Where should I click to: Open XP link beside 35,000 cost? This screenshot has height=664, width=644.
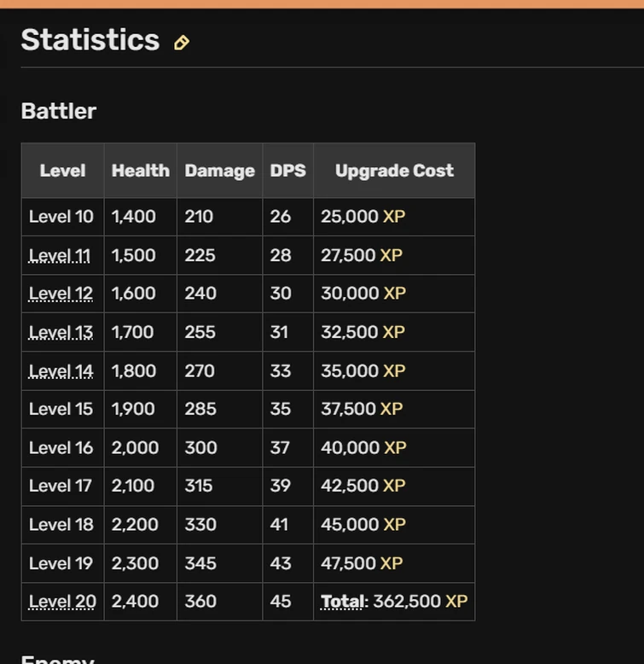(394, 371)
